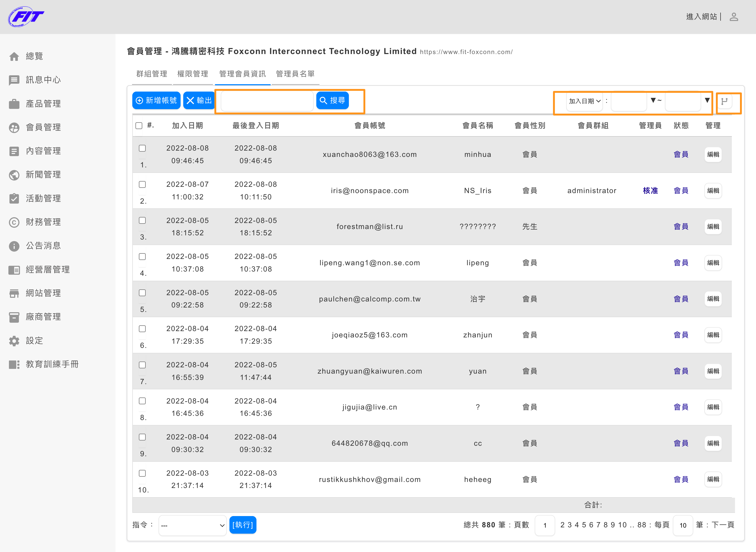Select the 管理會員資訊 tab

243,74
